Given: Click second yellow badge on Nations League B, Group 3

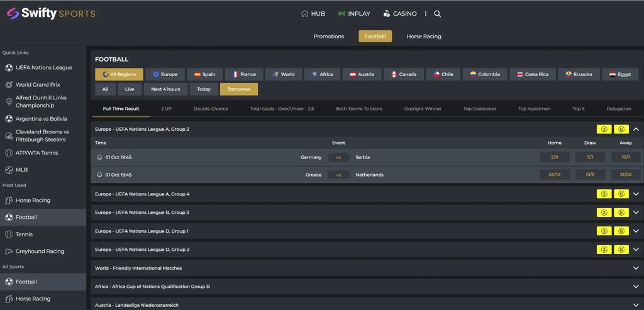Looking at the screenshot, I should point(621,213).
